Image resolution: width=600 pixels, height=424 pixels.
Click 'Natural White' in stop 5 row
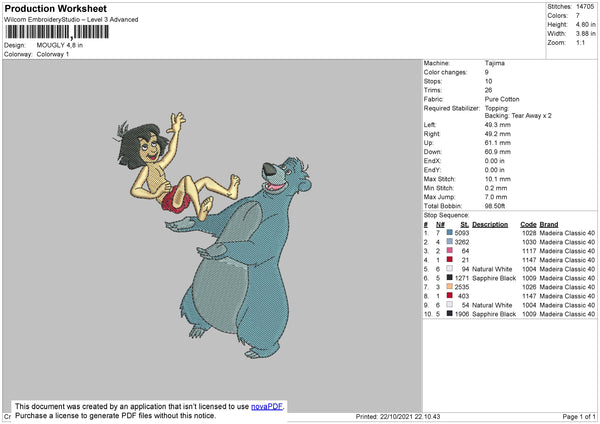coord(492,269)
